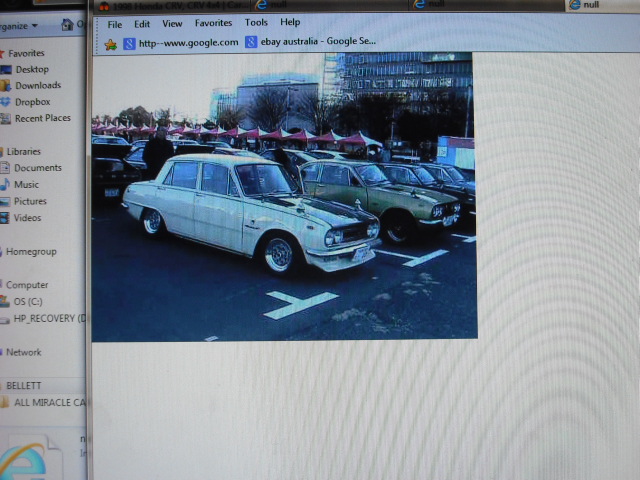This screenshot has height=480, width=640.
Task: Select Recent Places in sidebar
Action: [42, 118]
